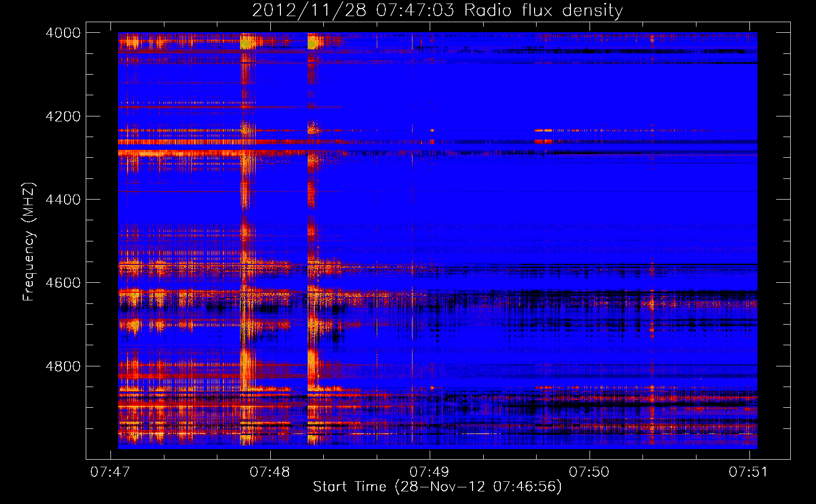This screenshot has height=504, width=816.
Task: Click the 4000 frequency tick label
Action: click(x=63, y=33)
